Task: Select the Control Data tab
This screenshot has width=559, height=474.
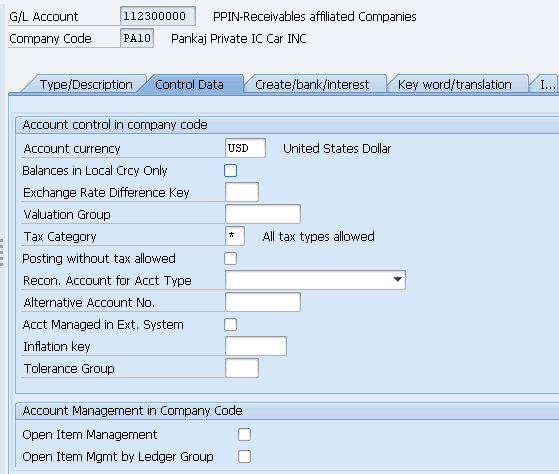Action: (x=189, y=84)
